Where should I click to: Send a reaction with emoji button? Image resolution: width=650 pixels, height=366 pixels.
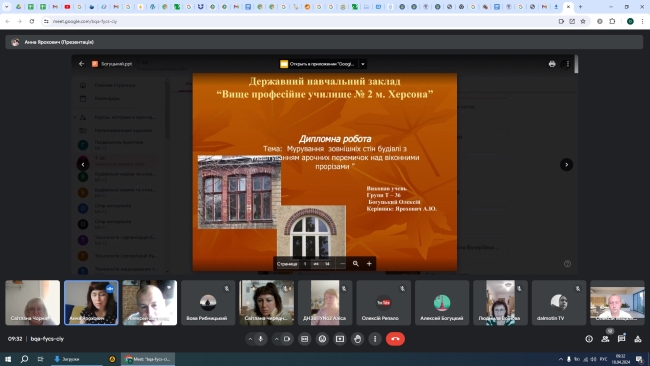coord(323,339)
